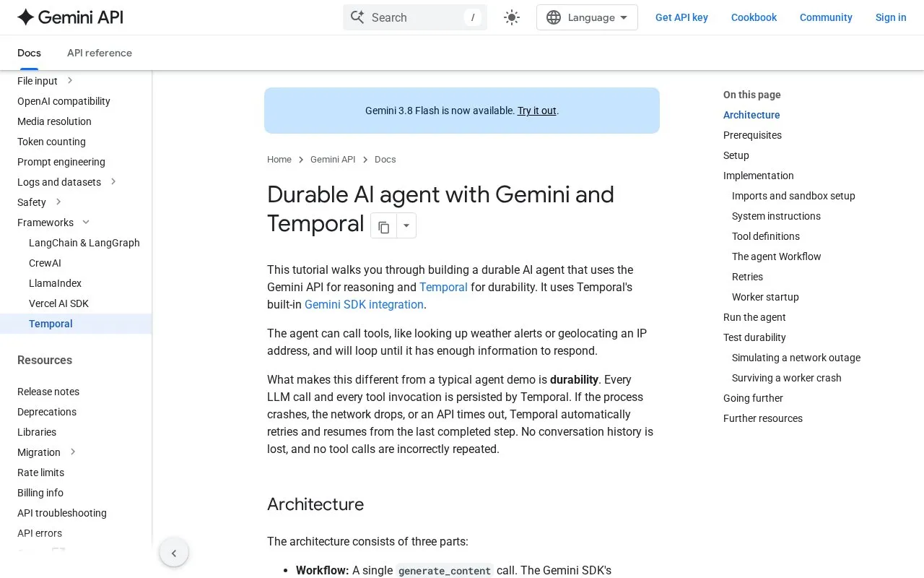Image resolution: width=924 pixels, height=578 pixels.
Task: Switch to the Docs tab
Action: (x=29, y=53)
